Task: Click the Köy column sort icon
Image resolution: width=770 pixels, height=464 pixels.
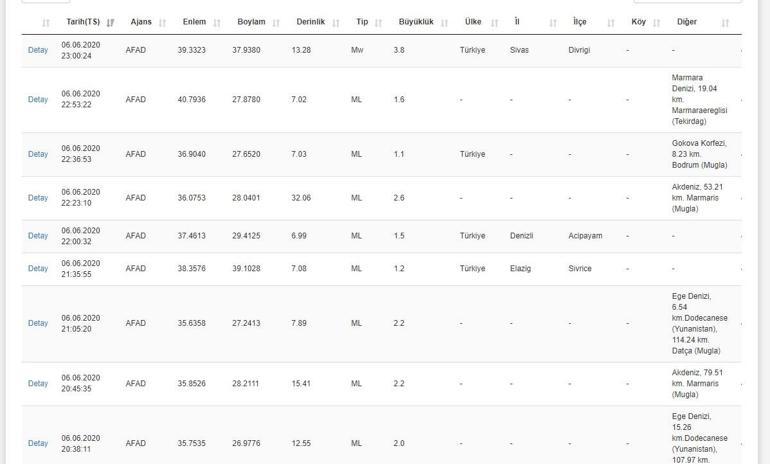Action: [657, 23]
